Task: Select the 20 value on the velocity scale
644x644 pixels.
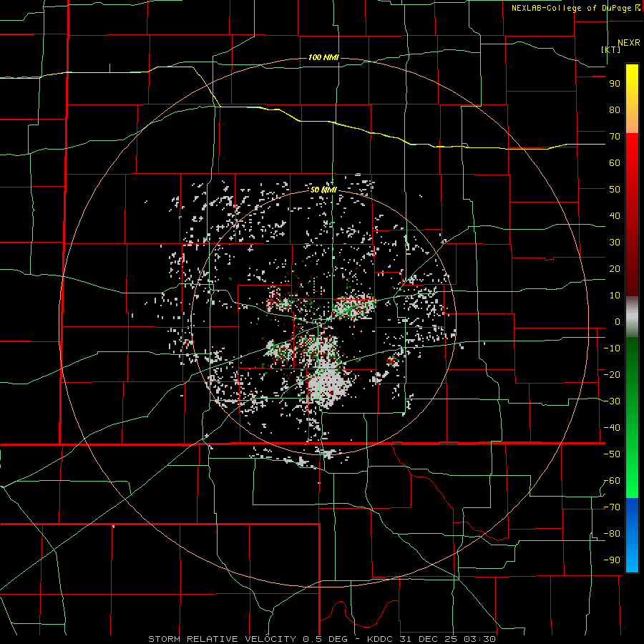Action: pyautogui.click(x=615, y=269)
